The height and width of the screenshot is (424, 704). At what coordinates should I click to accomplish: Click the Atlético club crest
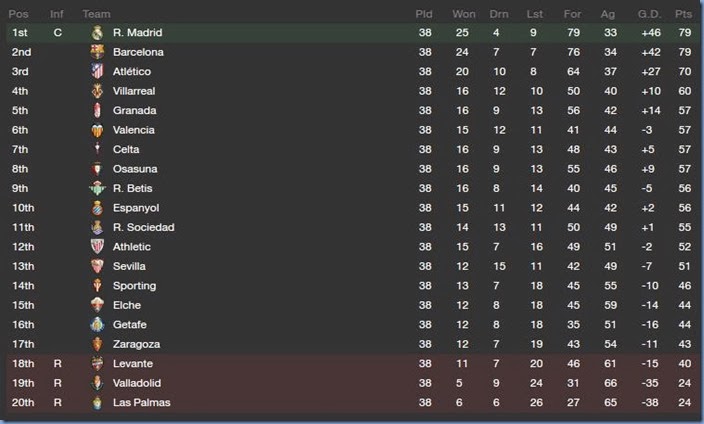pyautogui.click(x=97, y=72)
